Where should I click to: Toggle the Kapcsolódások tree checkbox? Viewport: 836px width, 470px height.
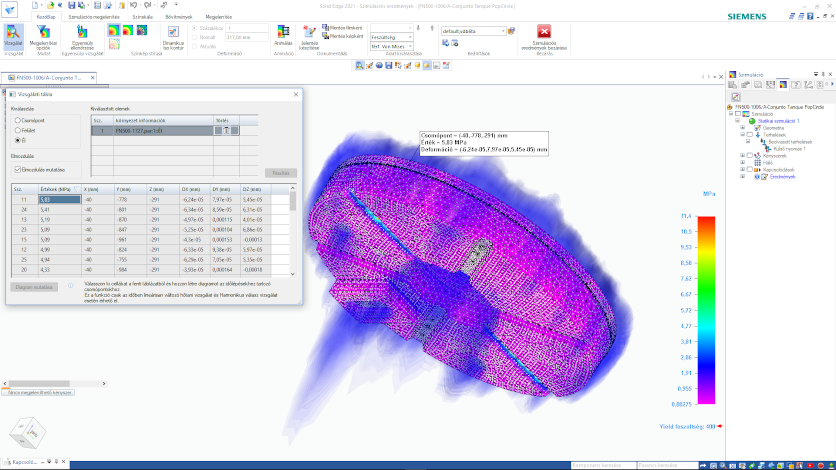tap(750, 169)
